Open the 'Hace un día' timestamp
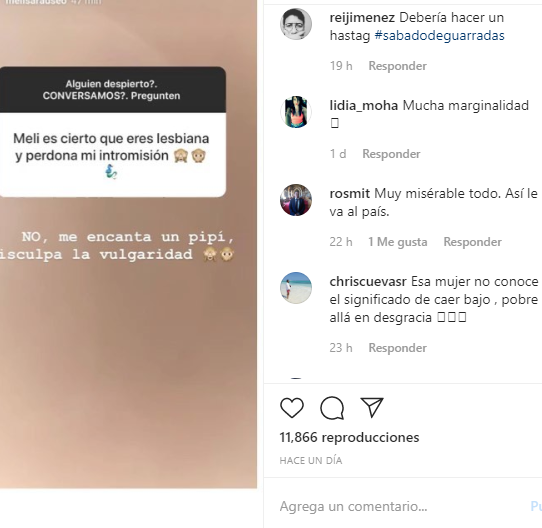Image resolution: width=542 pixels, height=528 pixels. [x=311, y=461]
